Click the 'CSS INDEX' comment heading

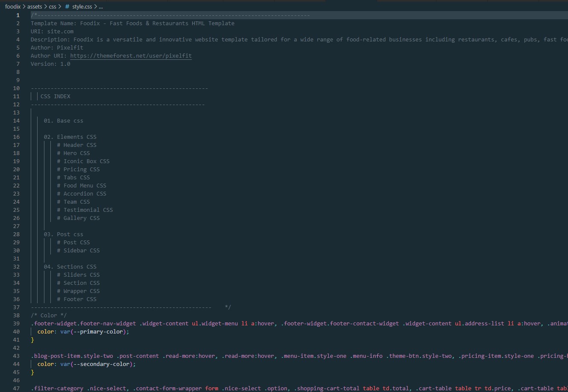(56, 97)
